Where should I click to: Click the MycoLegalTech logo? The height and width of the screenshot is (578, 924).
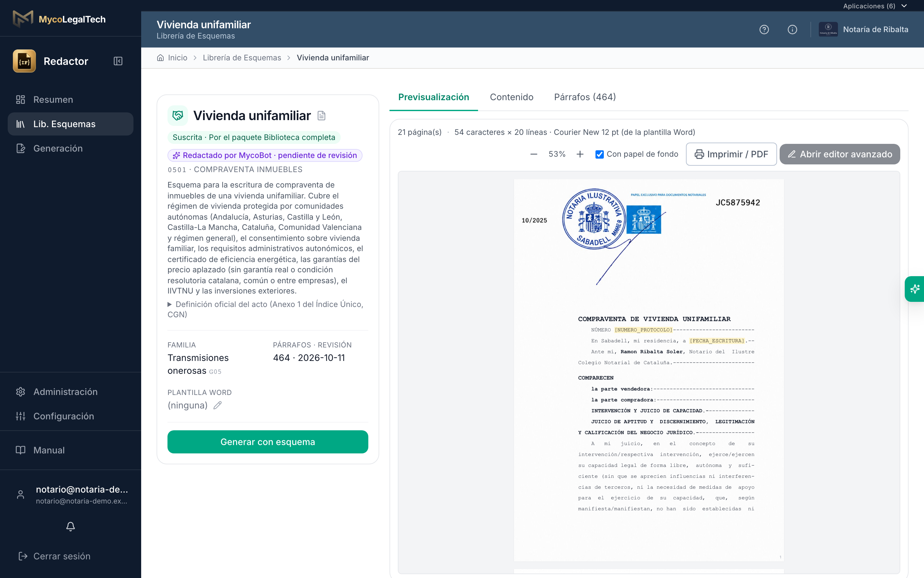pyautogui.click(x=59, y=19)
